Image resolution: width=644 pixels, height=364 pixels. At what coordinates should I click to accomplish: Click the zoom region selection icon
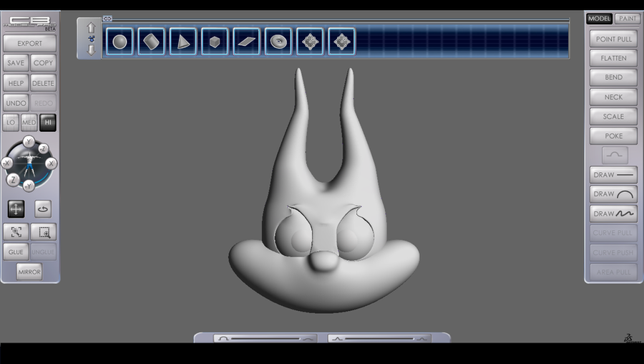pos(44,232)
